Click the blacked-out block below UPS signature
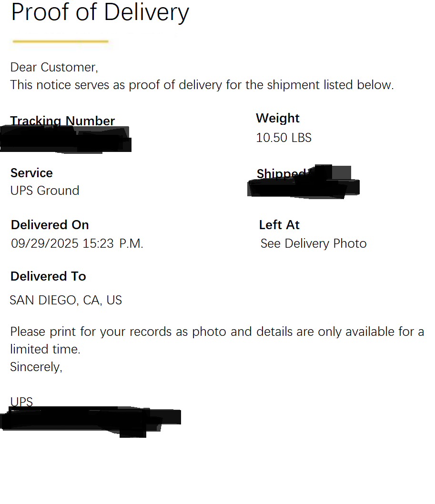Screen dimensions: 435x504 (x=91, y=419)
